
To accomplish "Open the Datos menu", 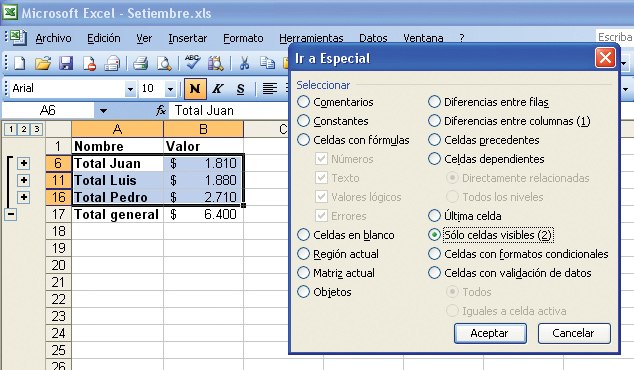I will click(373, 38).
